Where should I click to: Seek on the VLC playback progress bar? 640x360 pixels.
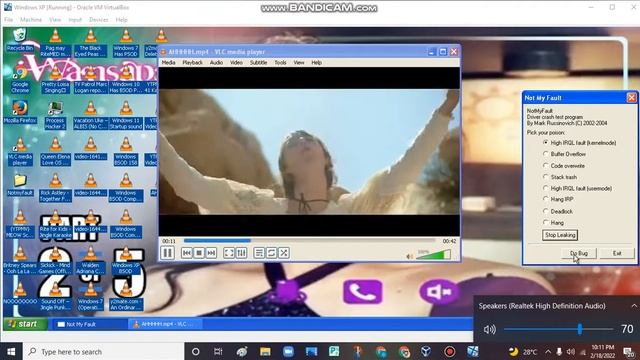pos(309,241)
